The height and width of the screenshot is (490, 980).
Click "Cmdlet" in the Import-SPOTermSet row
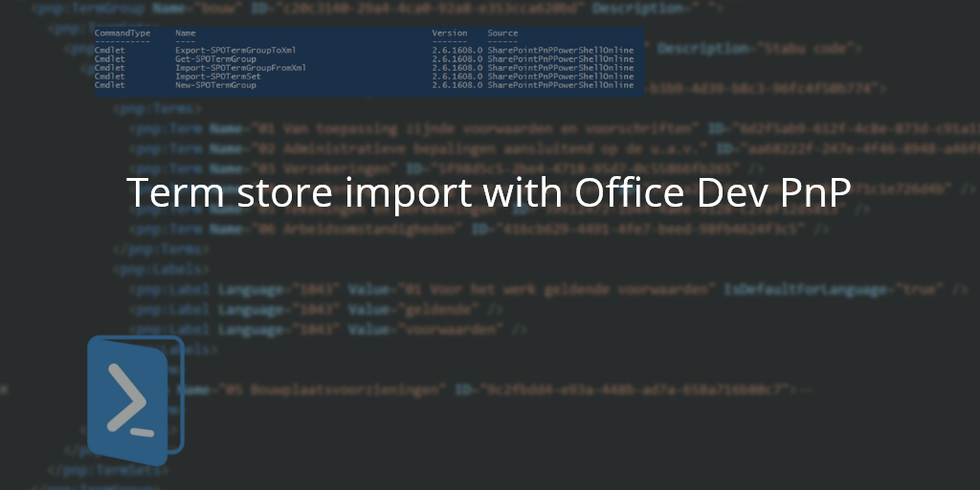click(x=110, y=77)
